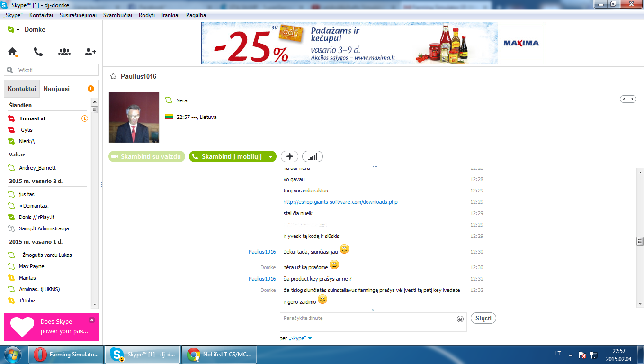Viewport: 644px width, 364px height.
Task: Open the Skambučiai menu
Action: (117, 15)
